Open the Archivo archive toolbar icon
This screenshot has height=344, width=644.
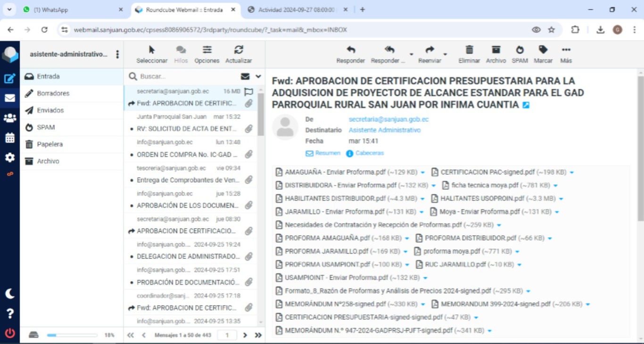(495, 50)
